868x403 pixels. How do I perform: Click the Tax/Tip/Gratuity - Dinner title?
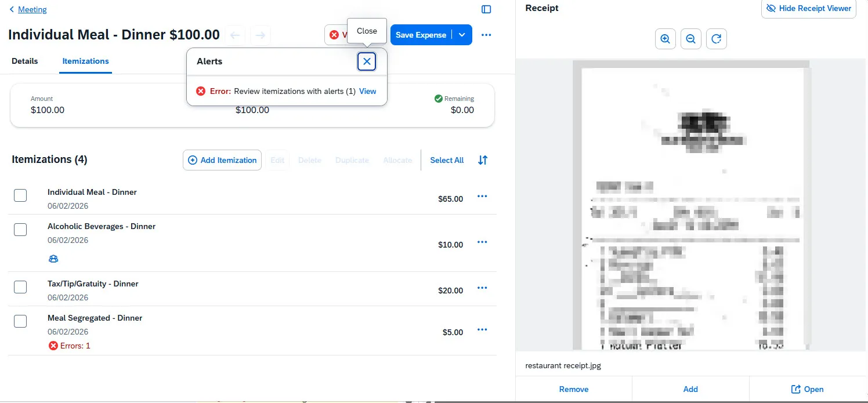[x=93, y=284]
